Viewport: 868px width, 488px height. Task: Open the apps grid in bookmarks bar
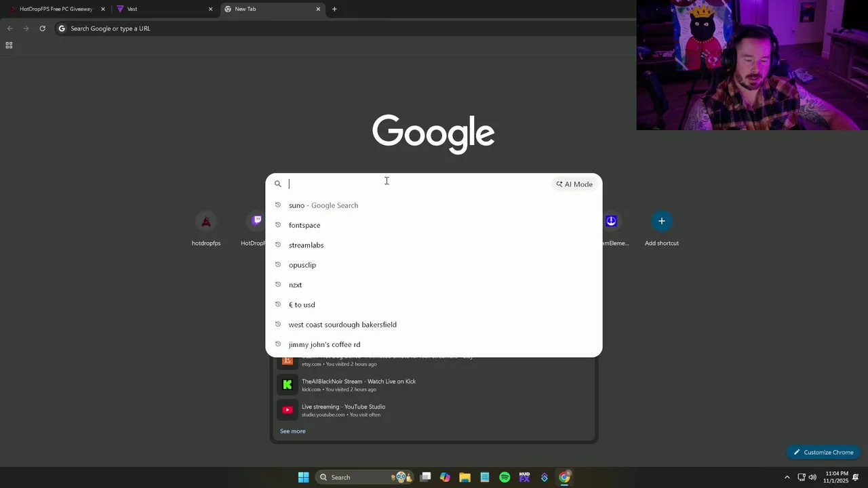(x=9, y=45)
